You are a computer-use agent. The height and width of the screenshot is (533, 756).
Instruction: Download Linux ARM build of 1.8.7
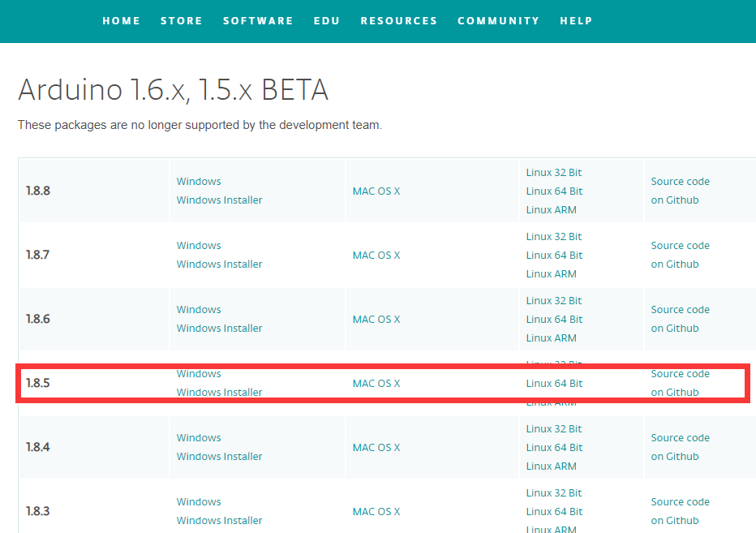click(551, 274)
